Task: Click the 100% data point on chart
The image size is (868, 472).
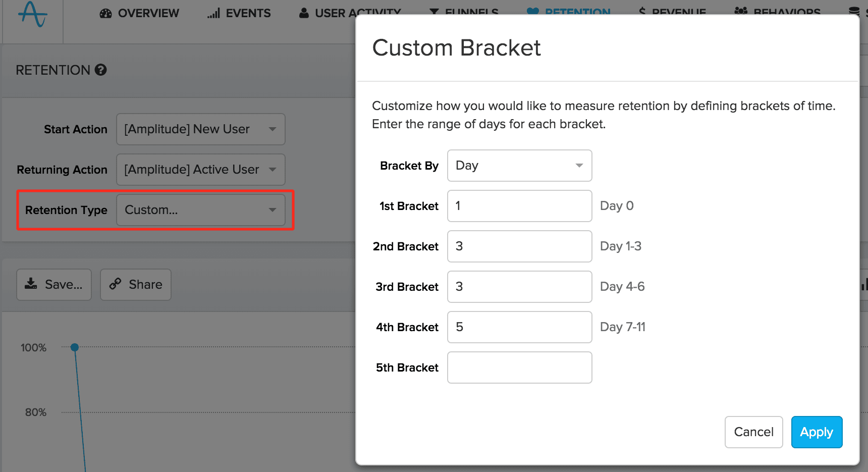Action: pos(75,347)
